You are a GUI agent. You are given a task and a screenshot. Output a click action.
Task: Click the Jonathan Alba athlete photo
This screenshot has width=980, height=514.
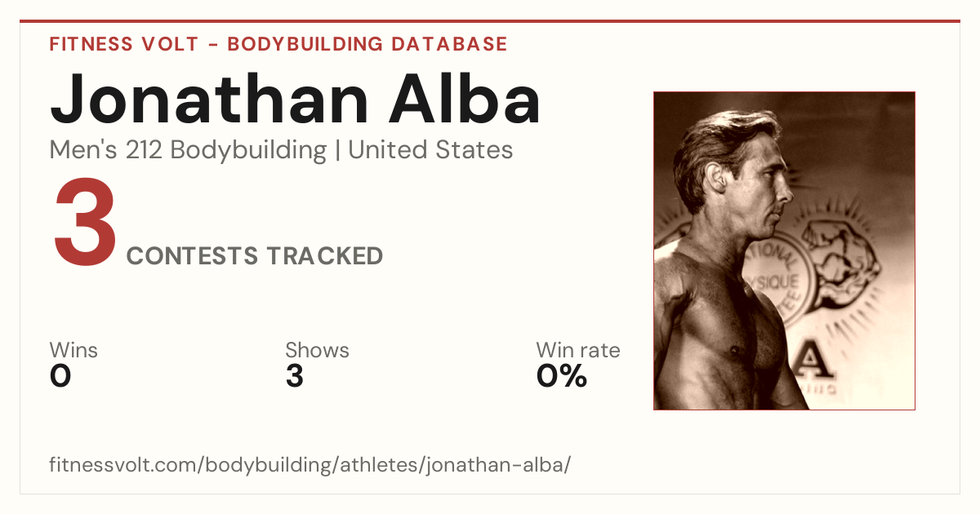784,250
